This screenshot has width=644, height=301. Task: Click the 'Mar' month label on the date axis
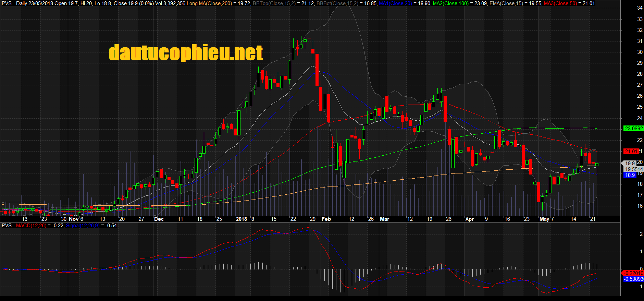[x=384, y=219]
